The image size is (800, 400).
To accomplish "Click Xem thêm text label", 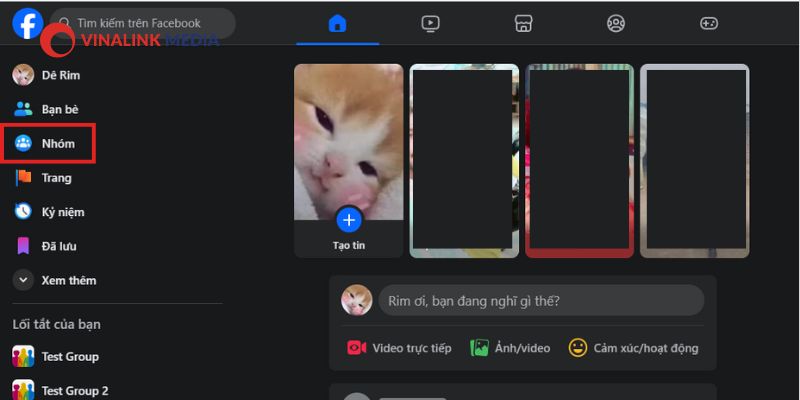I will click(69, 281).
